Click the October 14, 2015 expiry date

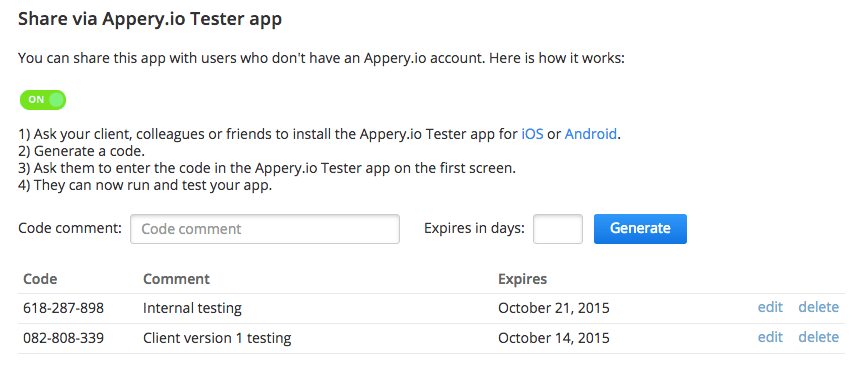553,338
